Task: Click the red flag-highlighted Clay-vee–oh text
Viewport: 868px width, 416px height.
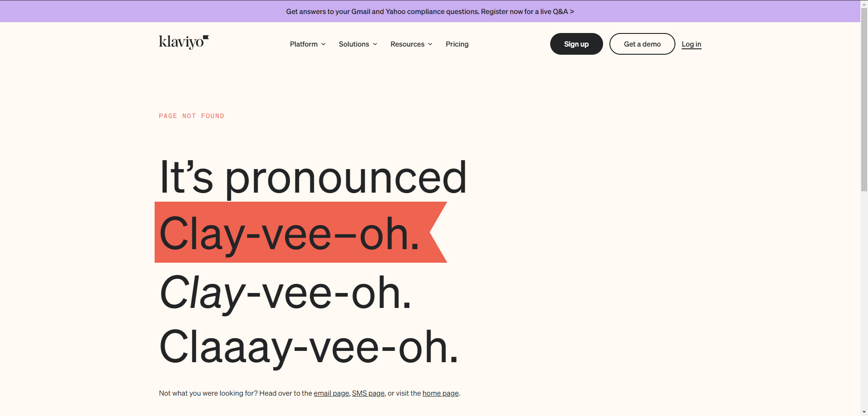Action: [x=289, y=233]
